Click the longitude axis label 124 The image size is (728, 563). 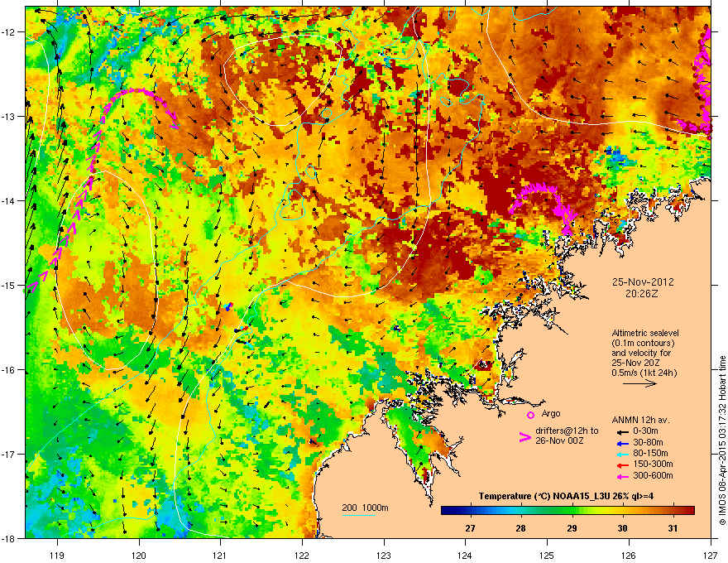465,555
